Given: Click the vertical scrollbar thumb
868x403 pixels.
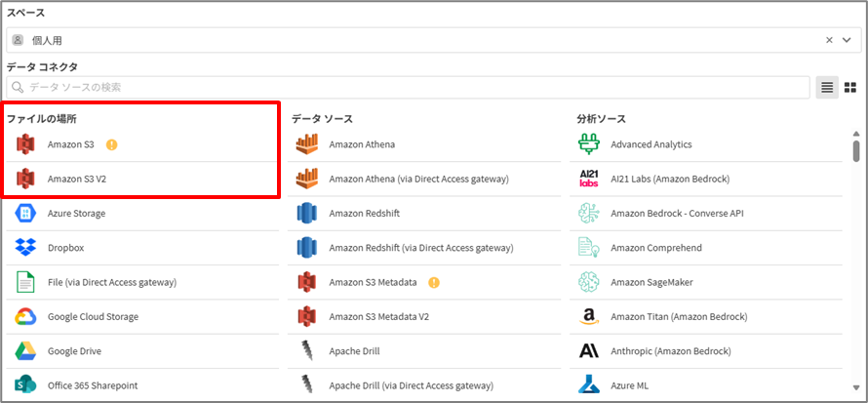Looking at the screenshot, I should tap(855, 150).
